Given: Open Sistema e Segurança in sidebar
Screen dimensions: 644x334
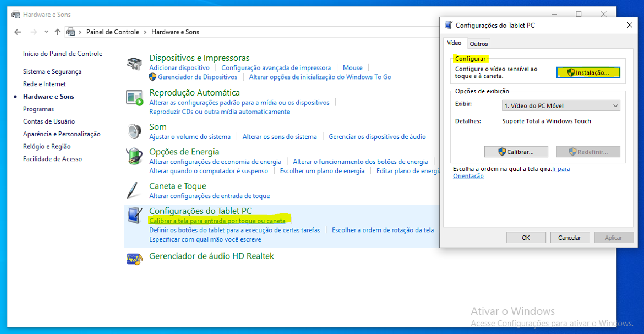Looking at the screenshot, I should [52, 72].
